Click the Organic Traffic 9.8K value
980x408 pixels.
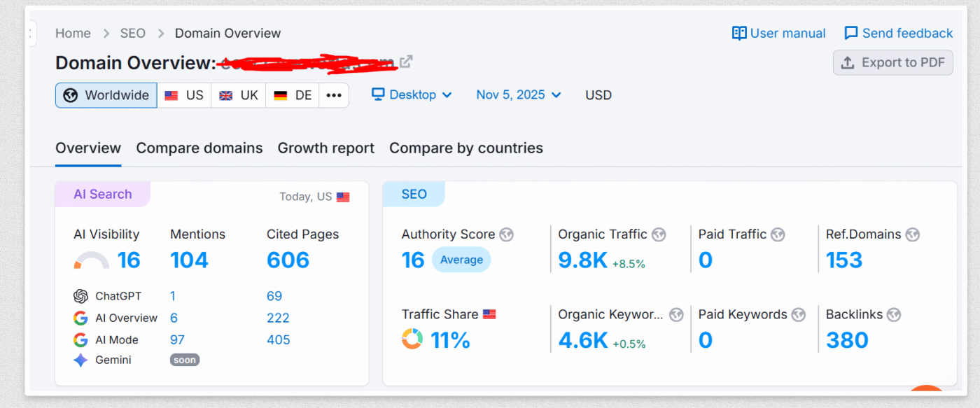coord(582,260)
